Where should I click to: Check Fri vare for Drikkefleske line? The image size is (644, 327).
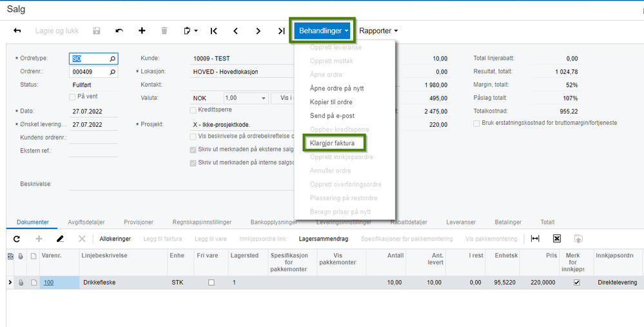point(211,283)
